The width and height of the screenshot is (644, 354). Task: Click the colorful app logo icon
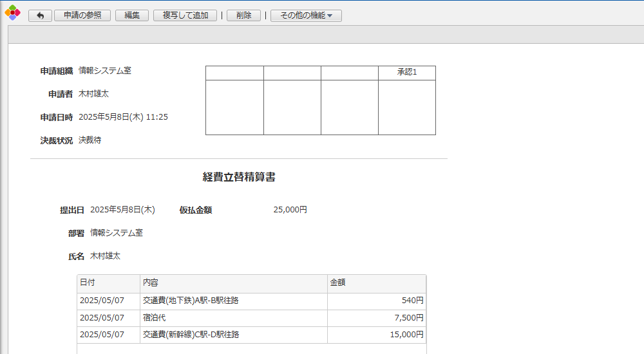coord(12,13)
